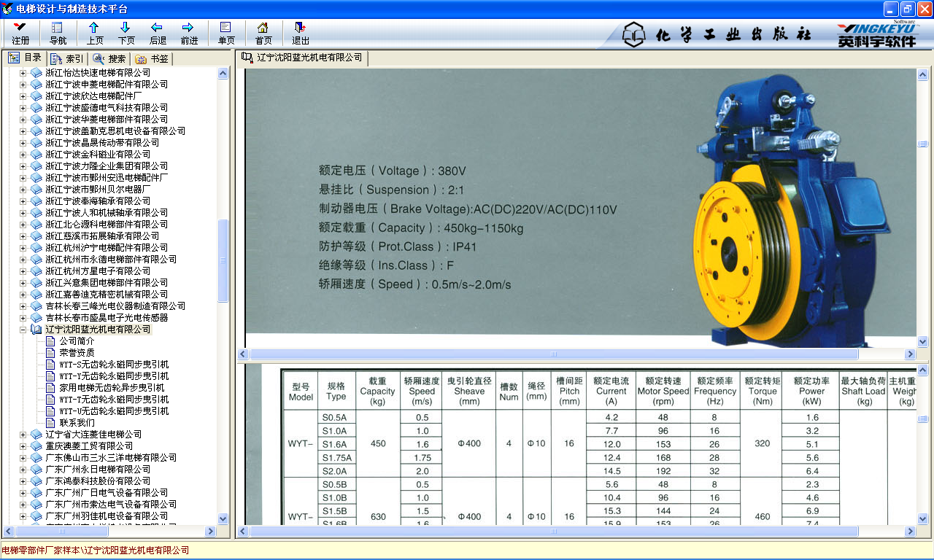934x560 pixels.
Task: Click the 后退 back arrow icon
Action: pos(158,33)
